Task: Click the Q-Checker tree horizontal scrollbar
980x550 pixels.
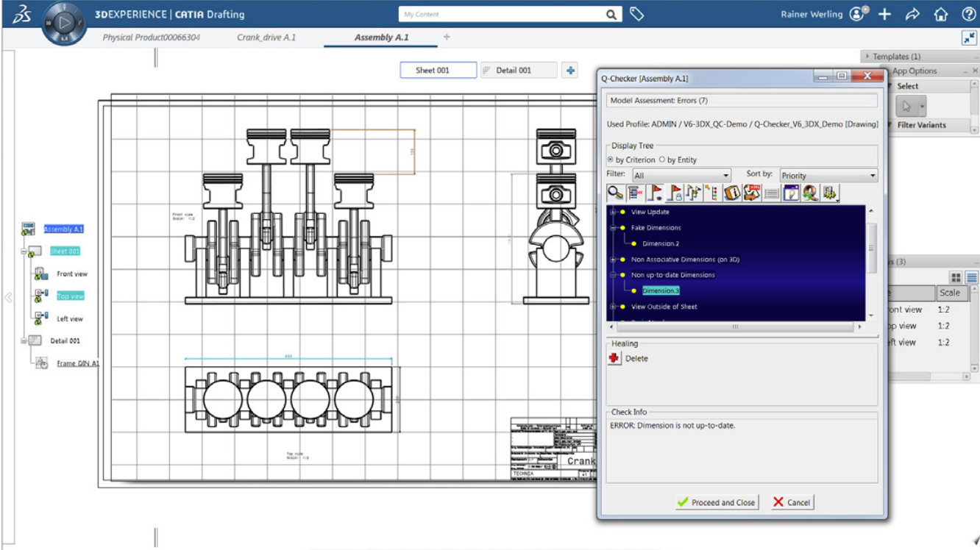Action: [735, 326]
